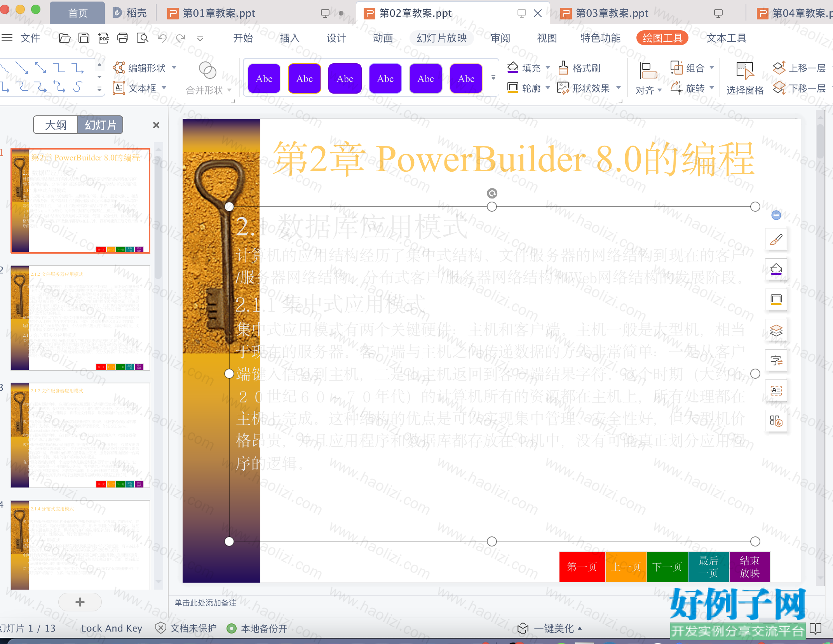Click the brush icon in the floating toolbar

point(776,240)
